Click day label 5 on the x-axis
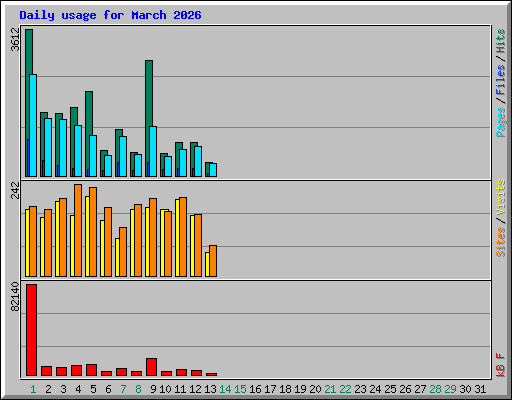This screenshot has width=512, height=400. (x=93, y=389)
